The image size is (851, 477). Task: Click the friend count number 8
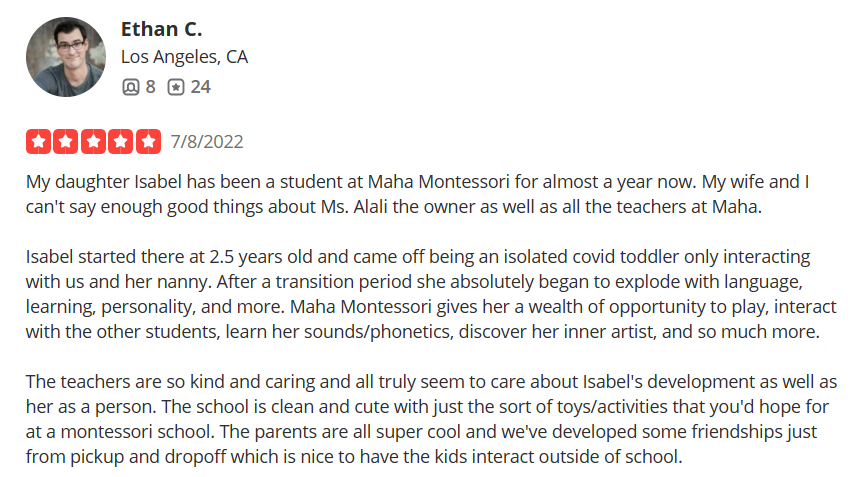150,87
